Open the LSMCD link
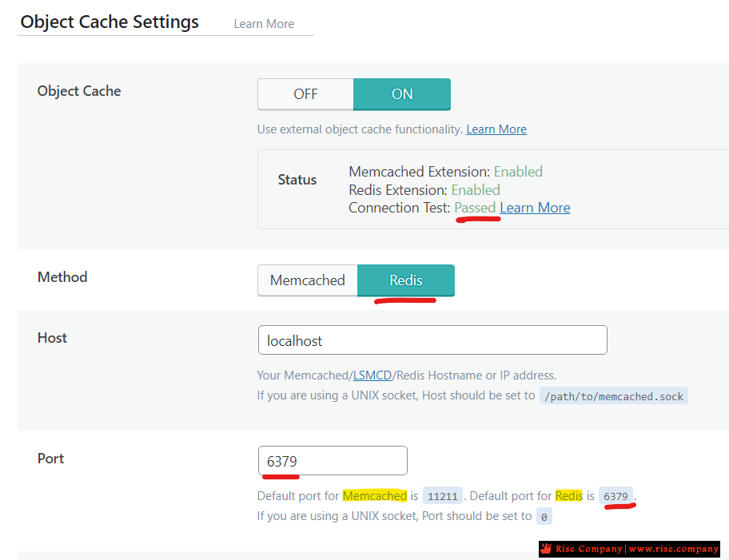 (x=372, y=375)
